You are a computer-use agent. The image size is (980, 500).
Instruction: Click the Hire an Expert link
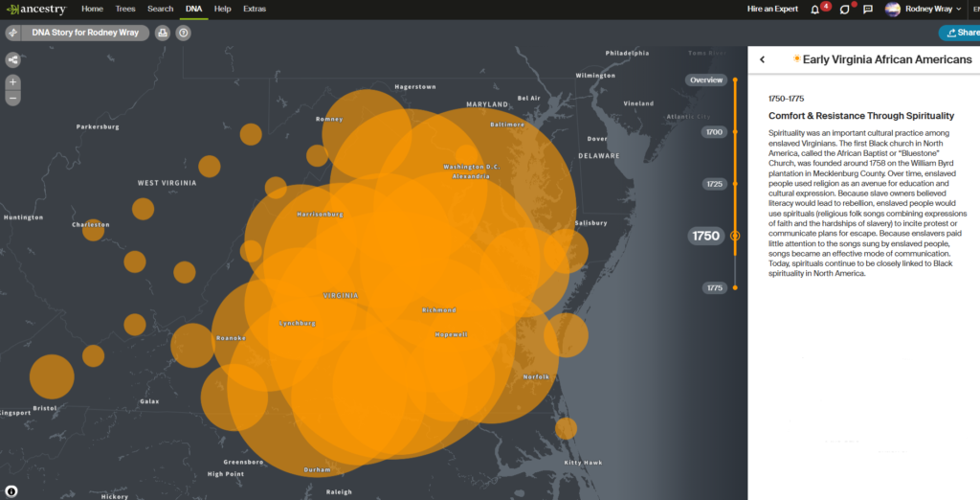coord(774,9)
